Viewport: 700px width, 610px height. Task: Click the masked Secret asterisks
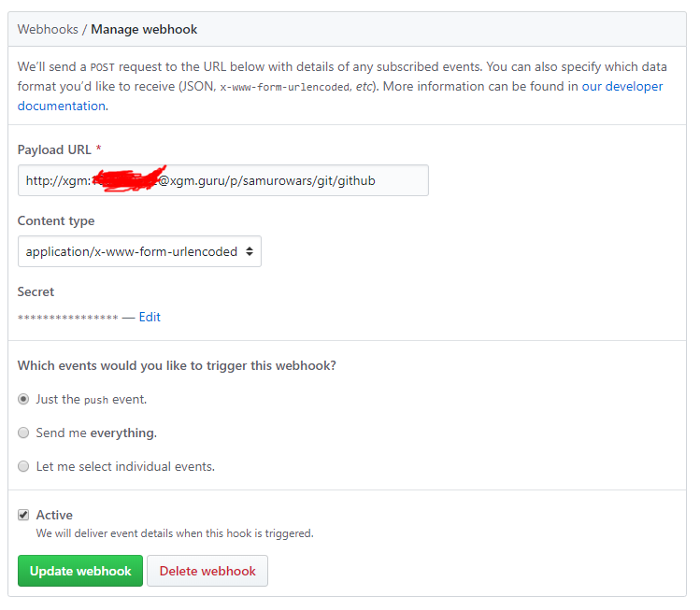pos(67,318)
